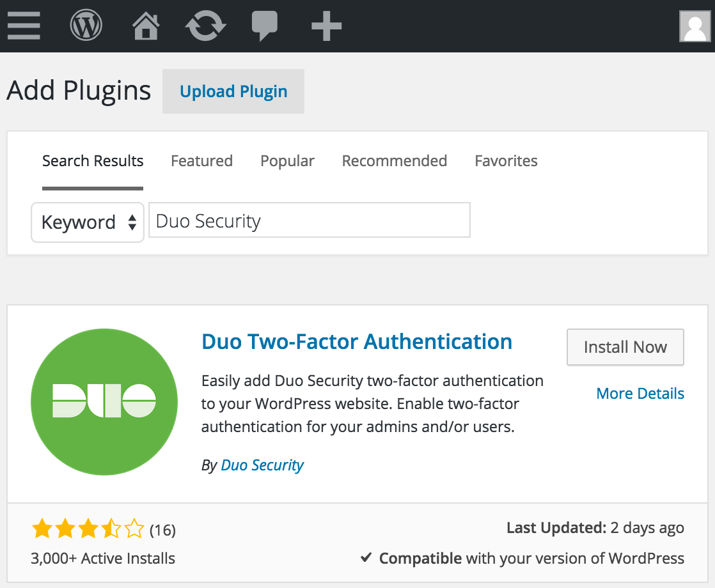Click the star rating display
This screenshot has width=715, height=588.
tap(88, 529)
